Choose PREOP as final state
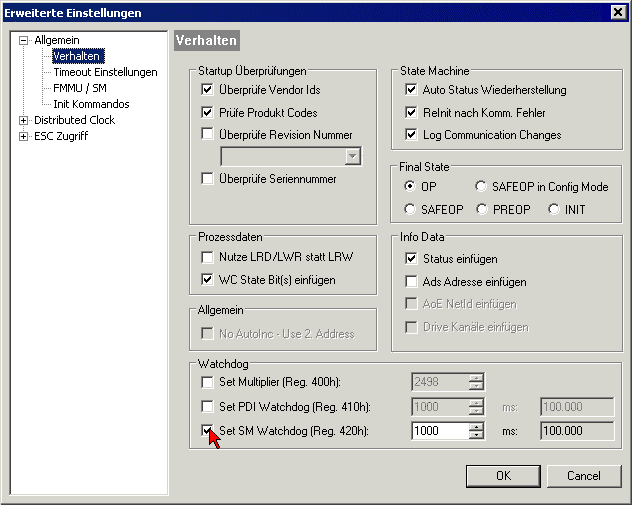The width and height of the screenshot is (632, 505). point(483,209)
